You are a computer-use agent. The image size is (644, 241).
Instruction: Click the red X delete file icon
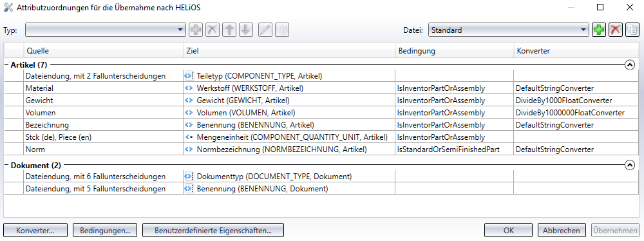click(x=616, y=30)
